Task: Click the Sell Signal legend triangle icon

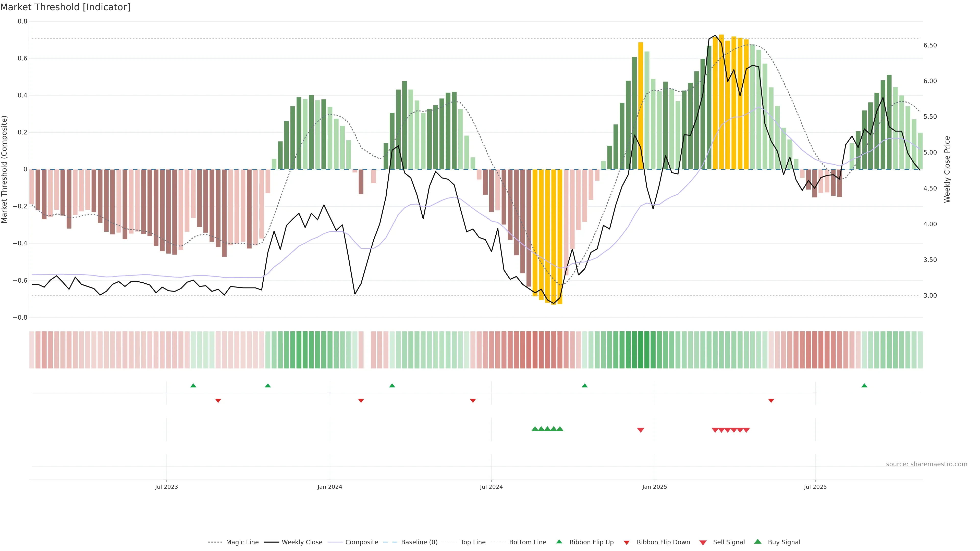Action: [703, 543]
